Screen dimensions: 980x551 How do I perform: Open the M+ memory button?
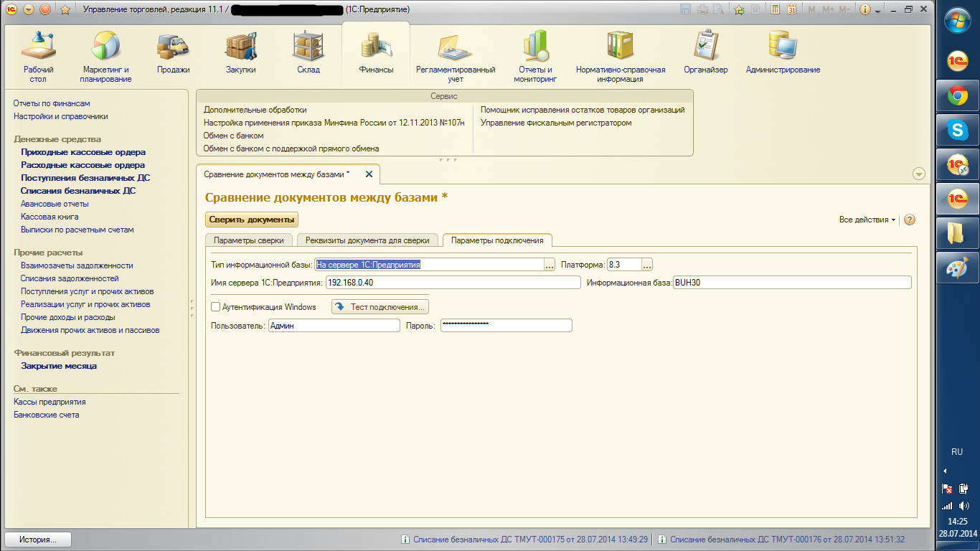pyautogui.click(x=829, y=10)
